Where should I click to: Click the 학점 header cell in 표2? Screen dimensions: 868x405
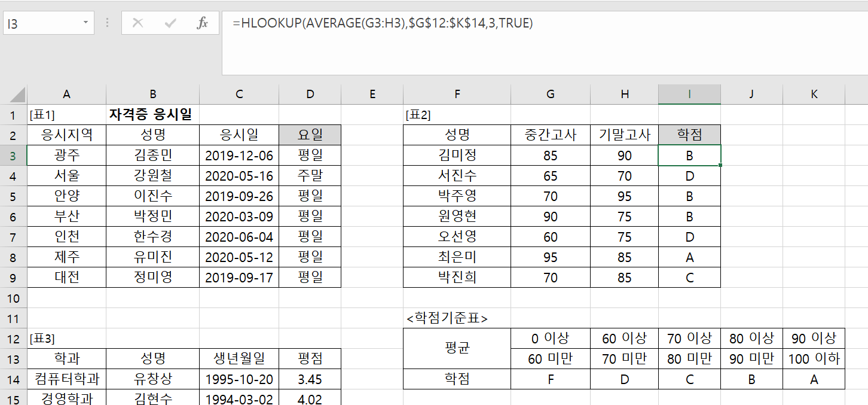click(689, 135)
